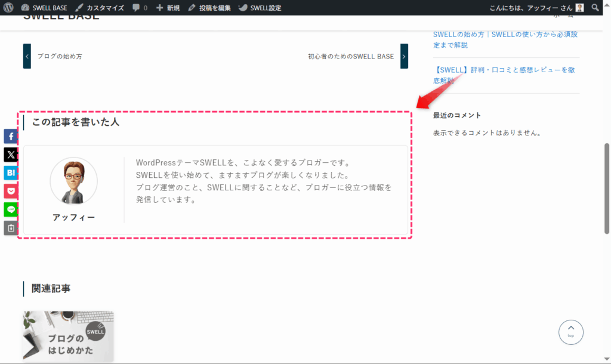Open the comments bubble showing 0
The height and width of the screenshot is (364, 611).
pyautogui.click(x=140, y=8)
